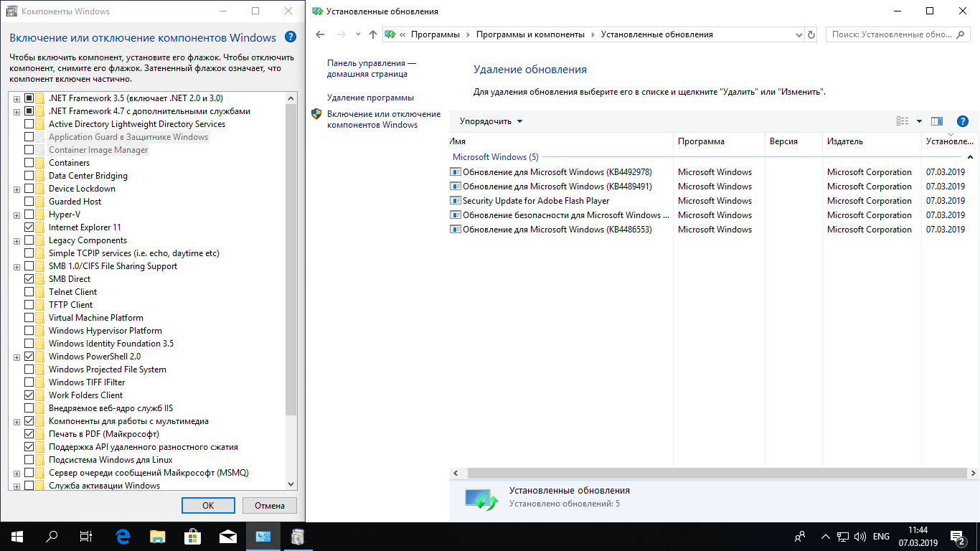The height and width of the screenshot is (551, 980).
Task: Click the volume icon in system tray
Action: tap(860, 537)
